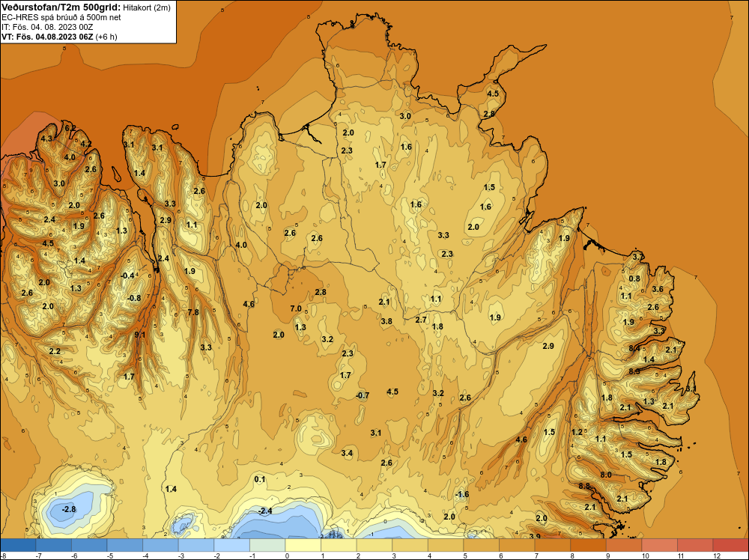
Task: Click the color scale label '-8'
Action: pos(3,556)
